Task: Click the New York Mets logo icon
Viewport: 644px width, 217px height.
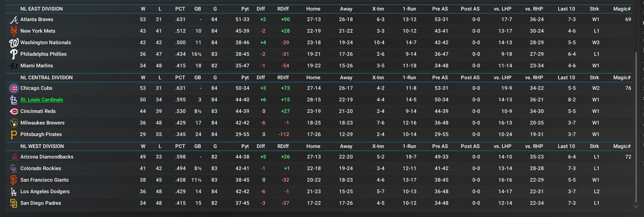Action: (14, 31)
